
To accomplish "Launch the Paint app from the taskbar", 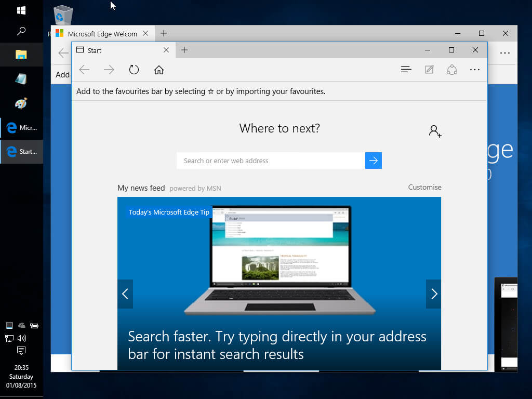I will pyautogui.click(x=21, y=103).
